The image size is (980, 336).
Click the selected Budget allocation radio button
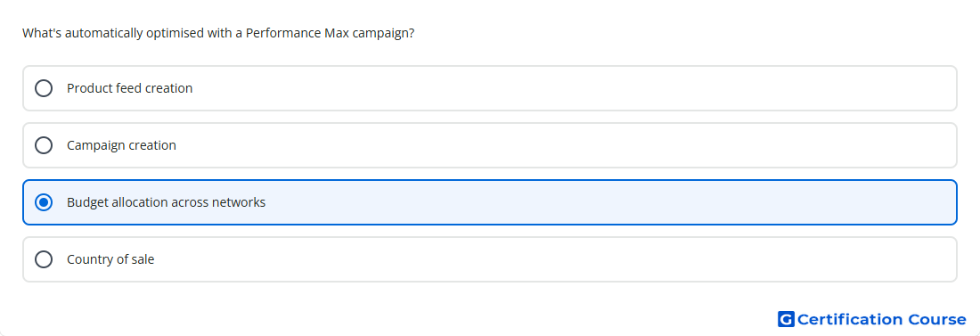[44, 202]
